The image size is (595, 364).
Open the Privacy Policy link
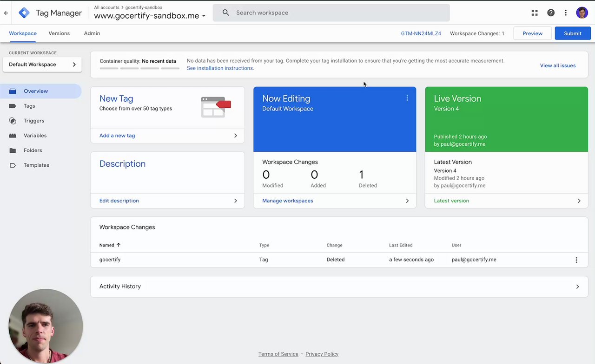[322, 354]
